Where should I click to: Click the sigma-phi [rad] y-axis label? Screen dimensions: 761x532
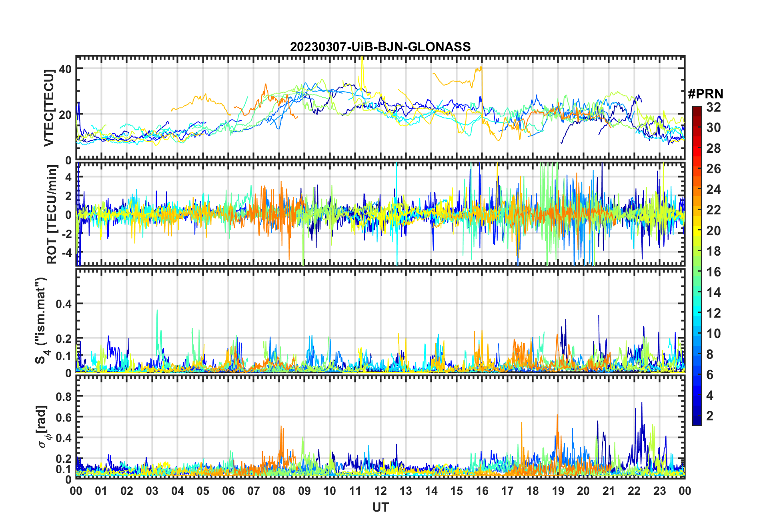[x=43, y=427]
